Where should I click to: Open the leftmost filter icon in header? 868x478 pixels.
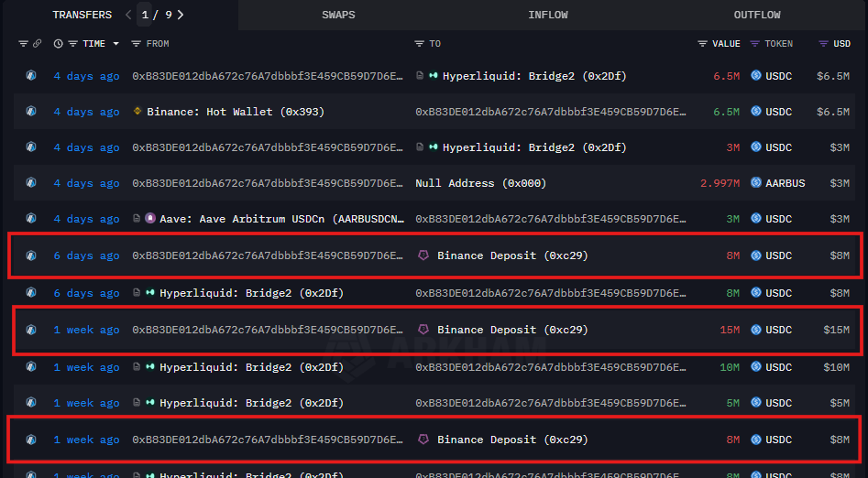coord(23,44)
